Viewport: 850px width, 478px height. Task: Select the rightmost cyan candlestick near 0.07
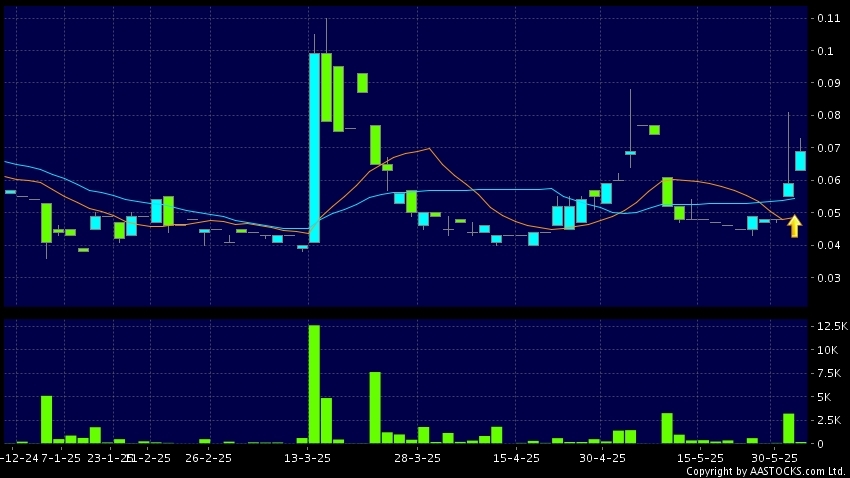[800, 161]
